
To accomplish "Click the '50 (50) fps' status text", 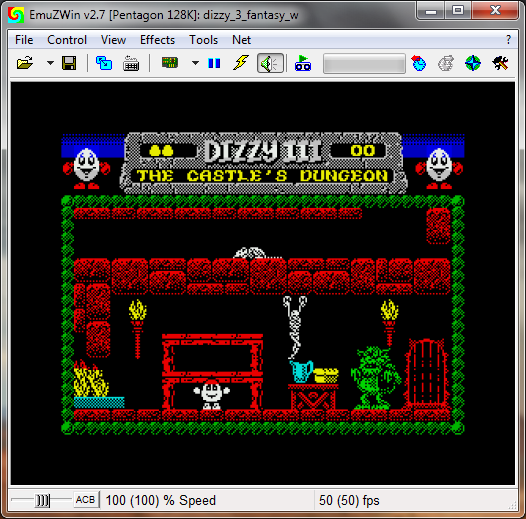I will click(349, 501).
